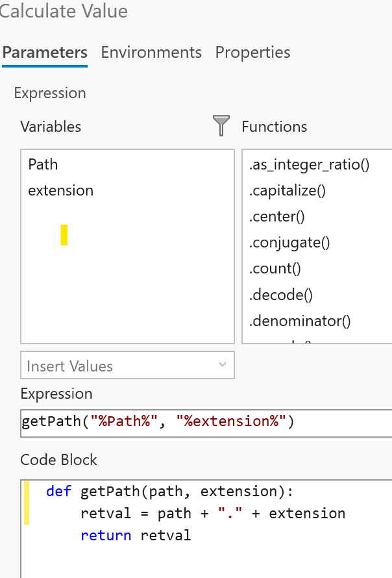The image size is (392, 578).
Task: Select the Path variable
Action: pyautogui.click(x=43, y=165)
